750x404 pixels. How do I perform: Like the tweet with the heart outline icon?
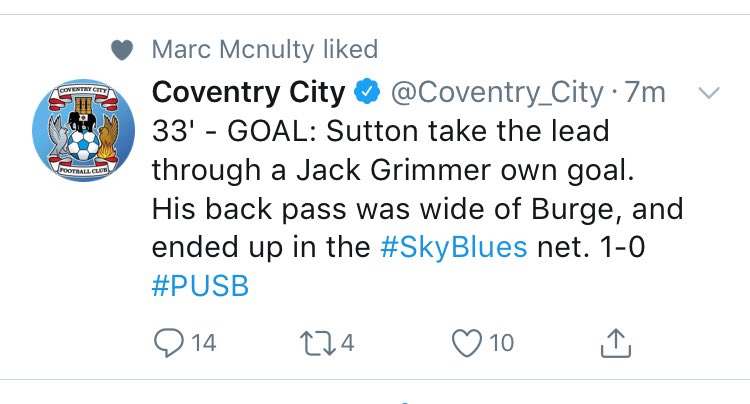pos(467,343)
